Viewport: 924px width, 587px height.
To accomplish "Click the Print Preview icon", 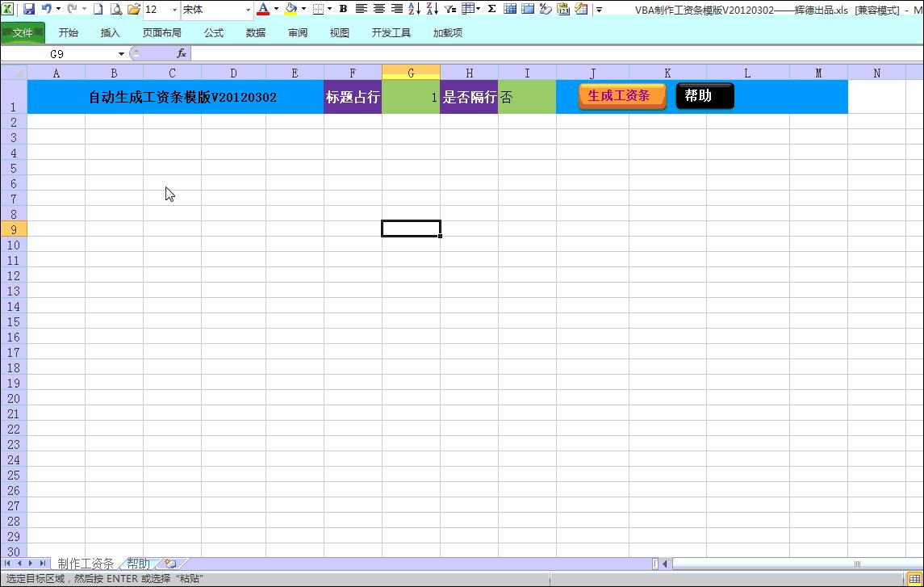I will (115, 9).
